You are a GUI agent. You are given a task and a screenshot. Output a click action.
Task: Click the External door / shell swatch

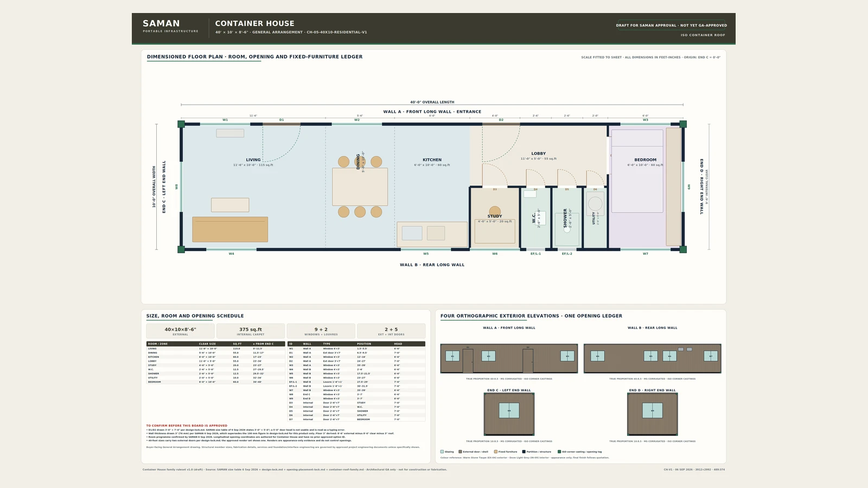[460, 452]
